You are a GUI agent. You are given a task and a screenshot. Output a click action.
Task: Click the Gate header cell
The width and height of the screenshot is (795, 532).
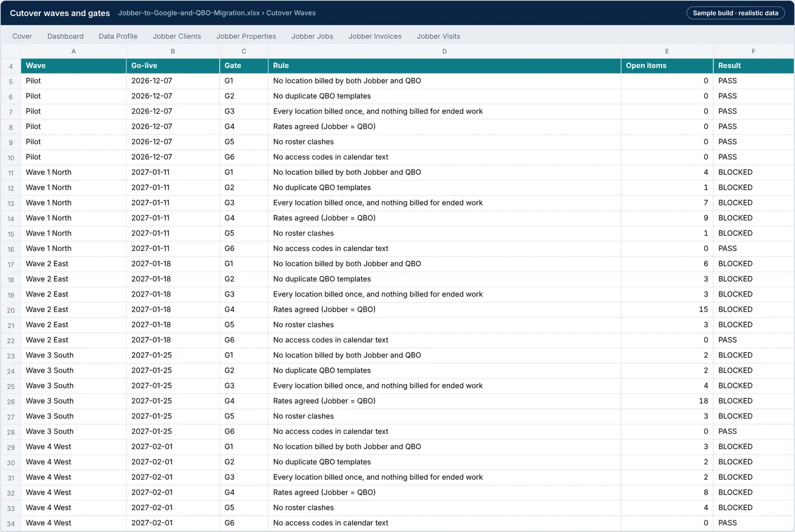coord(244,66)
